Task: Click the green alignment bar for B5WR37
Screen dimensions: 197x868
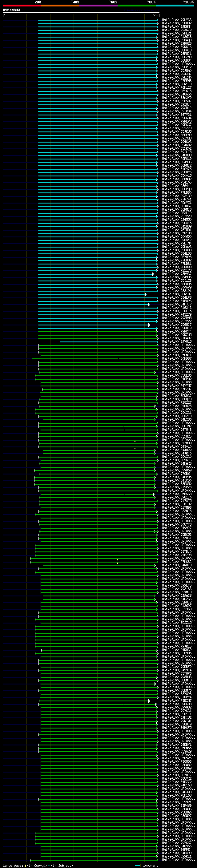Action: tap(99, 396)
